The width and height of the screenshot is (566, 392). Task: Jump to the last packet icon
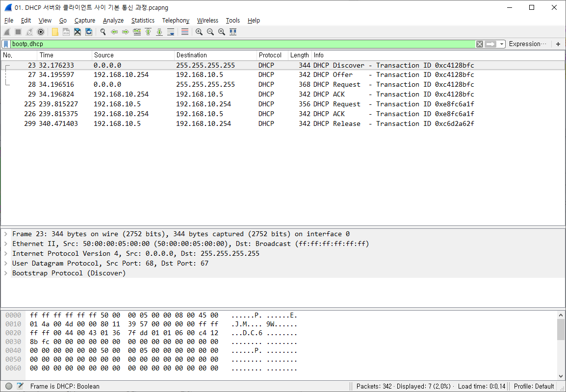pyautogui.click(x=159, y=32)
